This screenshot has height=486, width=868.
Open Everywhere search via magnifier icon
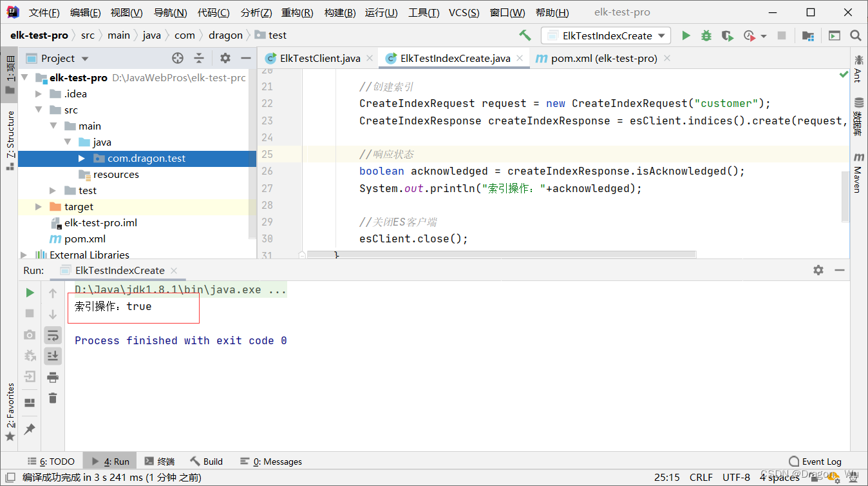[x=856, y=35]
